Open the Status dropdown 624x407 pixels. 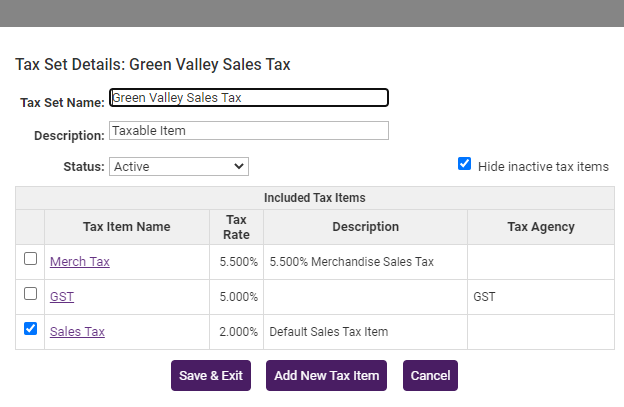coord(178,166)
